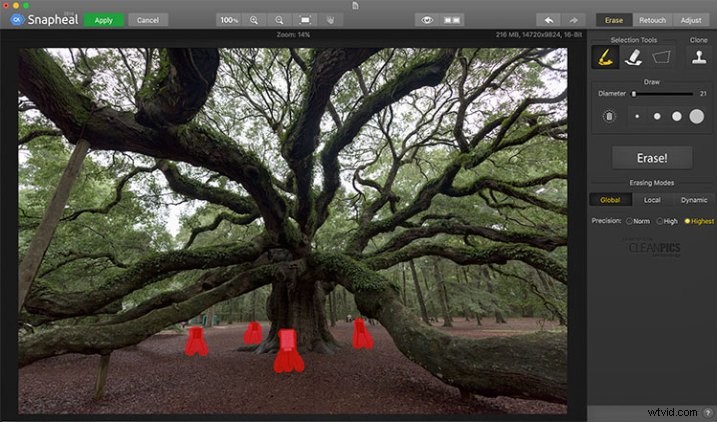Click the green Apply button
Image resolution: width=717 pixels, height=422 pixels.
(x=104, y=20)
